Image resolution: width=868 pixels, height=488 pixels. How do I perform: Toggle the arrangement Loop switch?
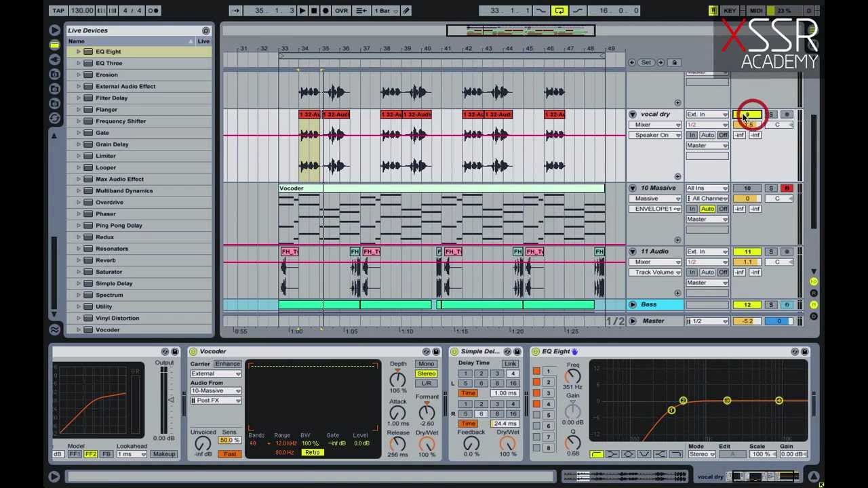coord(559,10)
